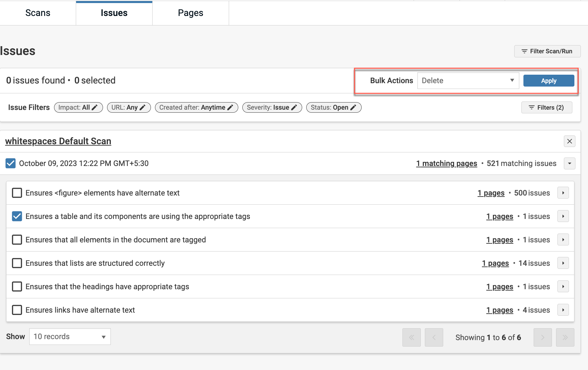The height and width of the screenshot is (370, 588).
Task: Uncheck the table components tags checkbox
Action: (17, 216)
